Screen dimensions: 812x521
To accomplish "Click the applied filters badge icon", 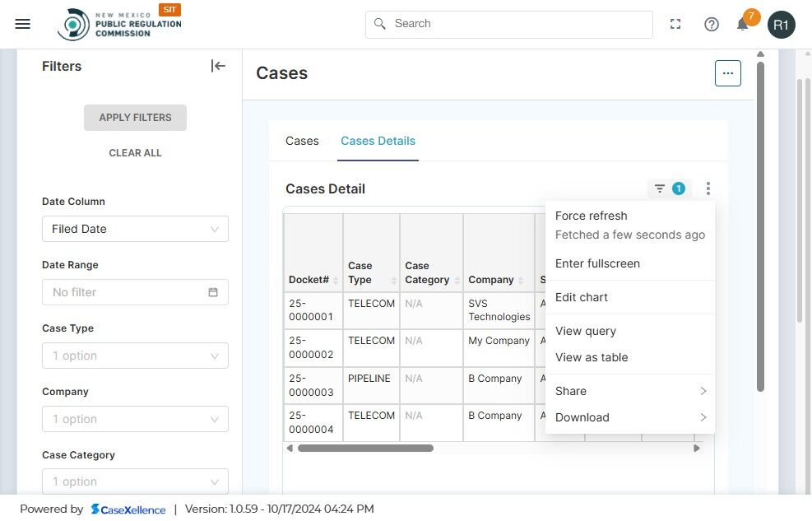I will pyautogui.click(x=669, y=188).
